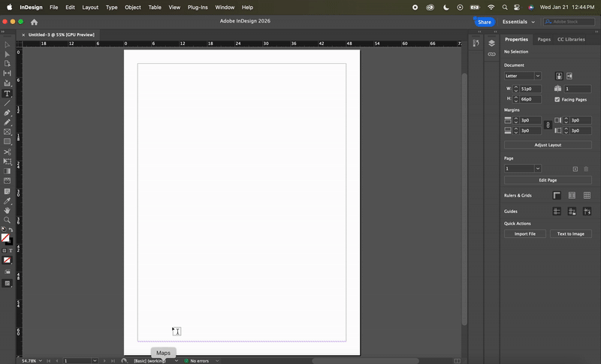Open the preflight profile icon in status bar
The width and height of the screenshot is (601, 364).
pyautogui.click(x=124, y=360)
